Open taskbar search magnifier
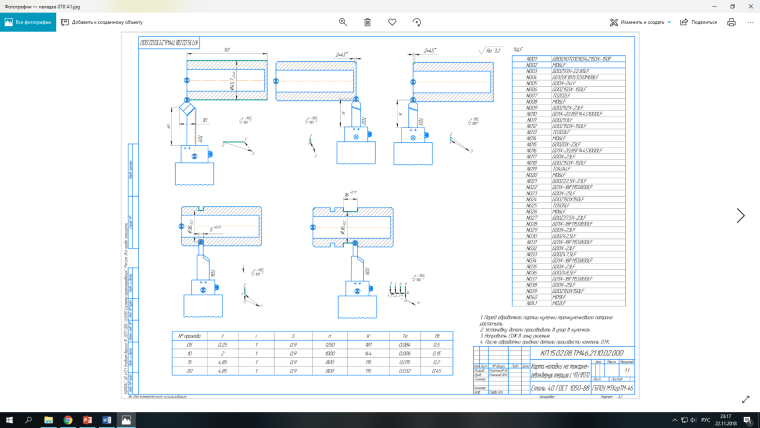The height and width of the screenshot is (428, 760). [x=29, y=420]
